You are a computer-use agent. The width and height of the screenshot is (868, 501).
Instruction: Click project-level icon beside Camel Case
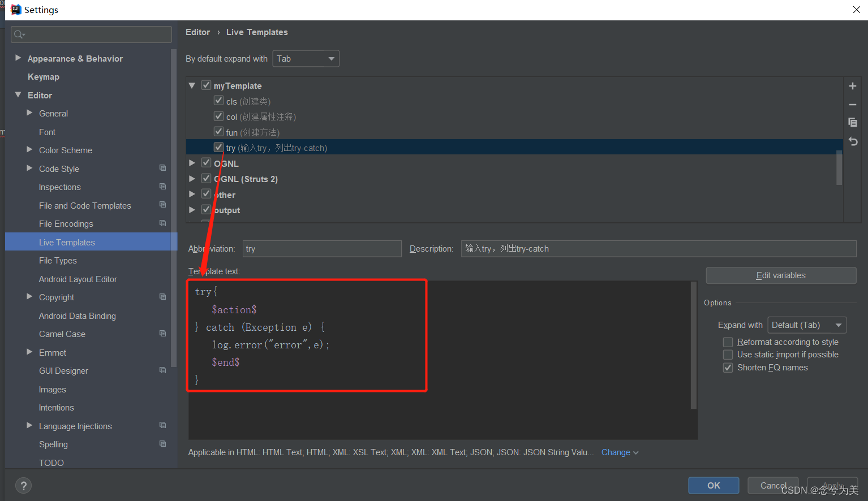coord(162,334)
